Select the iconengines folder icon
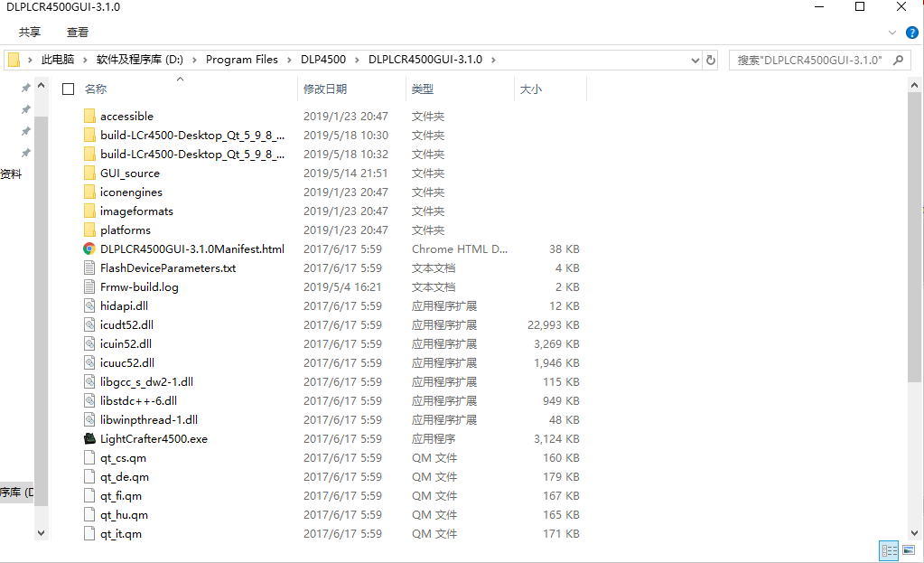The height and width of the screenshot is (563, 924). click(x=89, y=192)
